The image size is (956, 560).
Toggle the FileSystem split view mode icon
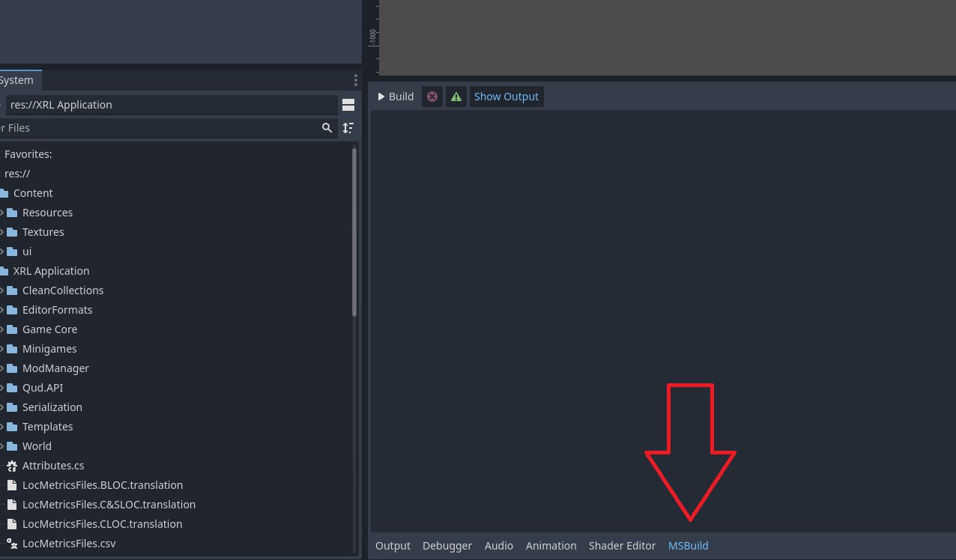coord(348,105)
